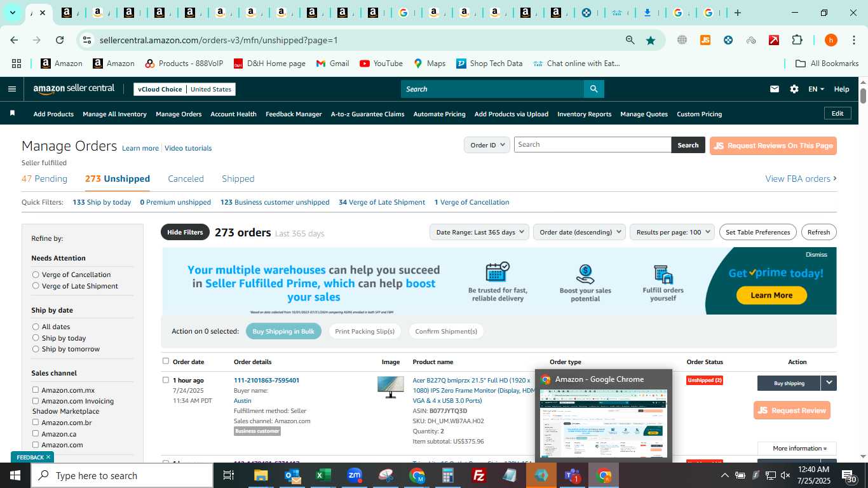Open Excel from the taskbar
The height and width of the screenshot is (488, 868).
[323, 475]
